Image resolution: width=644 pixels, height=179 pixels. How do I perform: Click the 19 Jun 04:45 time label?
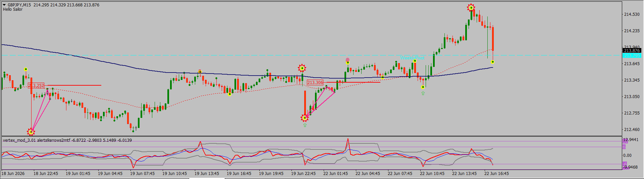click(110, 174)
